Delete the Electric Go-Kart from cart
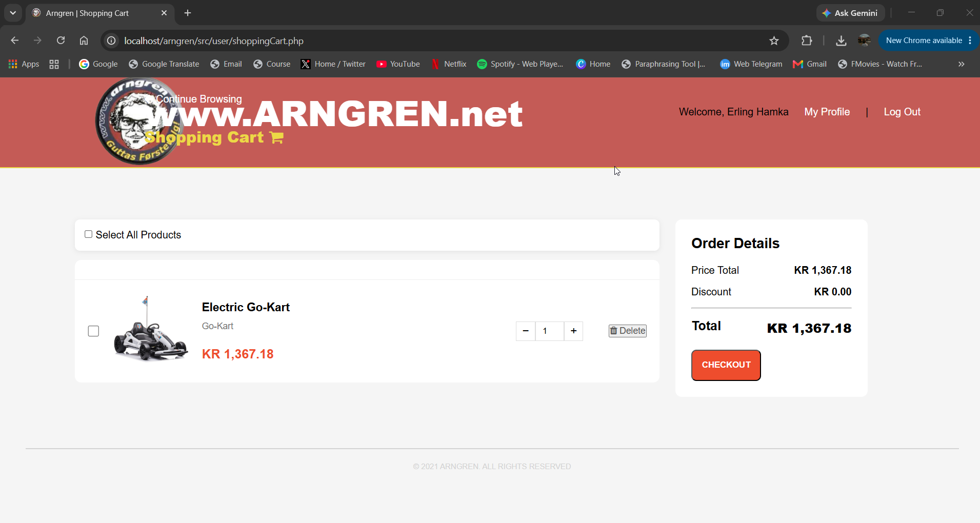This screenshot has width=980, height=523. (x=628, y=331)
